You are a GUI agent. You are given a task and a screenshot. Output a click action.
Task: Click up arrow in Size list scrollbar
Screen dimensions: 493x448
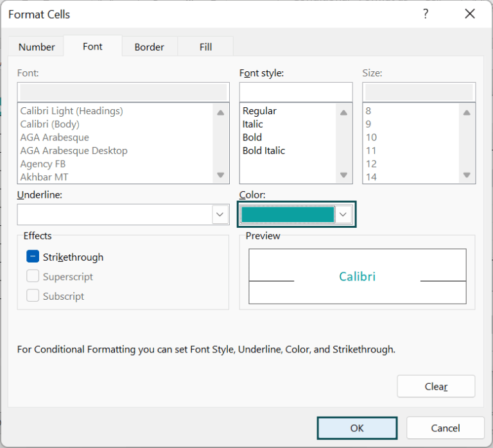[x=467, y=112]
